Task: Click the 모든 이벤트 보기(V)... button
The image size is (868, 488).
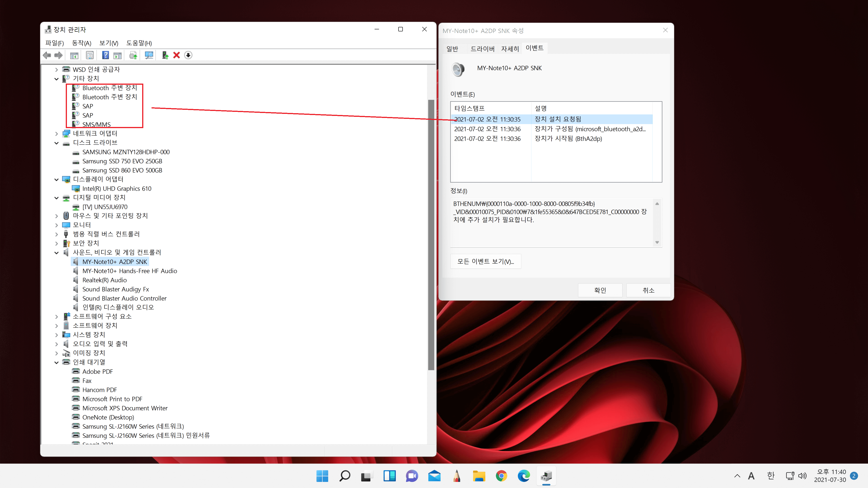Action: [486, 261]
